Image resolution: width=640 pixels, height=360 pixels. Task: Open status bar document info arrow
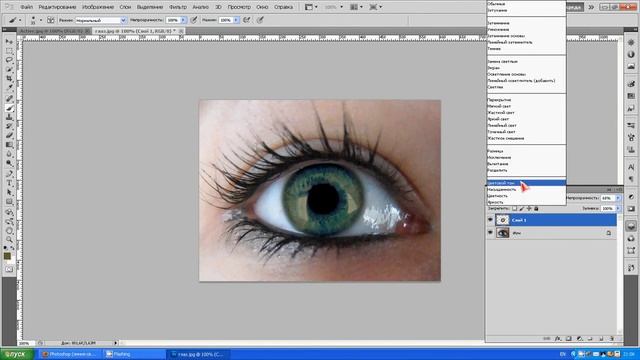pyautogui.click(x=116, y=343)
